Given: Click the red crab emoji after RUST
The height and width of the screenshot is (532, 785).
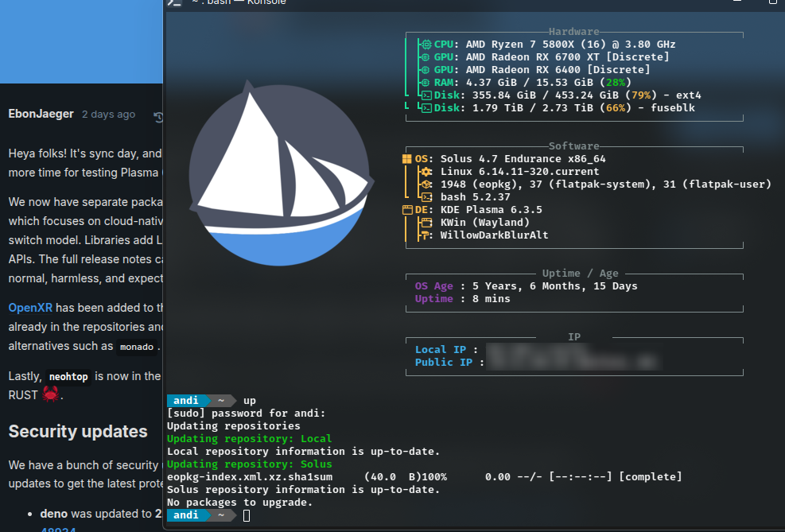Looking at the screenshot, I should tap(50, 394).
